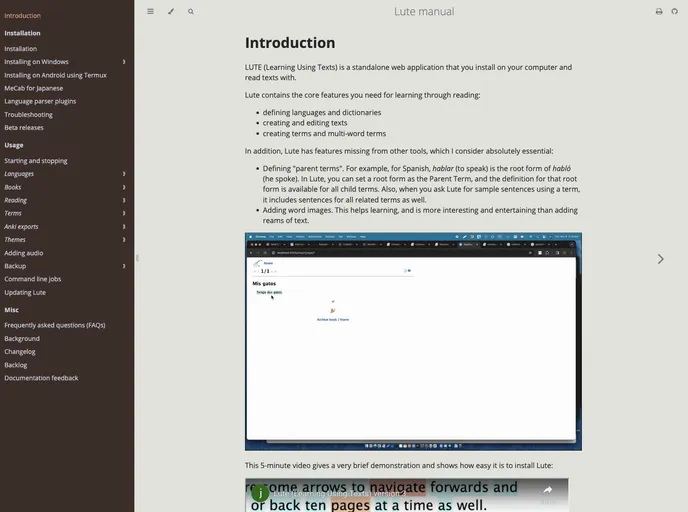Viewport: 688px width, 512px height.
Task: Click the print book icon
Action: click(x=658, y=12)
